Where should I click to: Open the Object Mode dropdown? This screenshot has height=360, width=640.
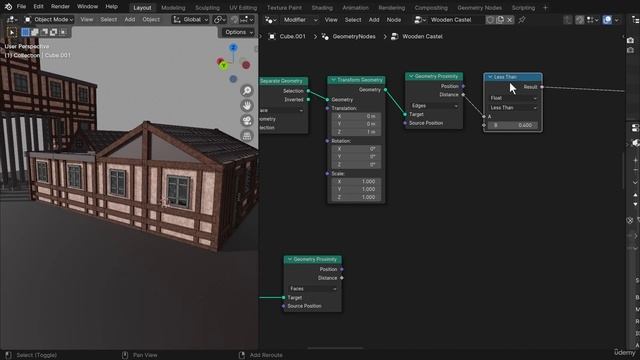49,20
